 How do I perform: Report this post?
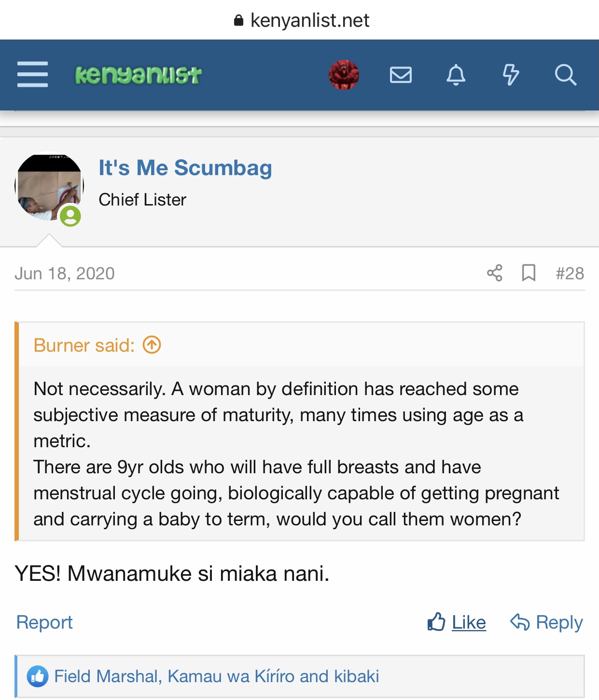point(44,622)
